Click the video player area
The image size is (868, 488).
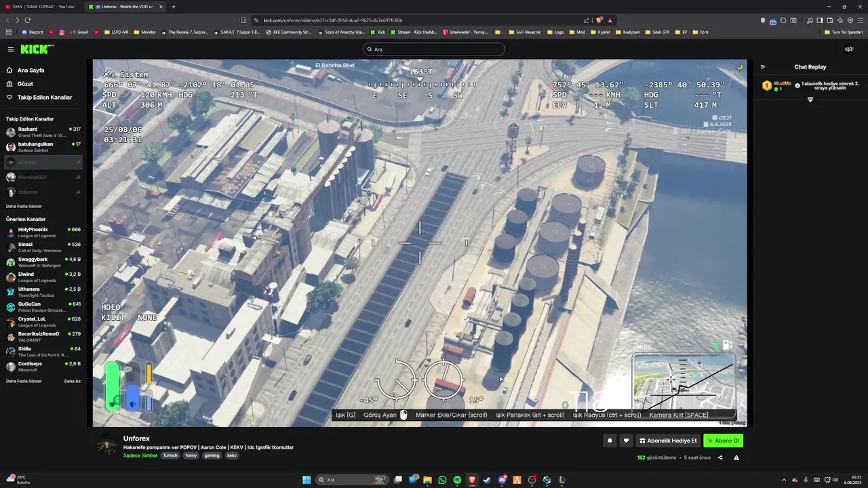420,243
